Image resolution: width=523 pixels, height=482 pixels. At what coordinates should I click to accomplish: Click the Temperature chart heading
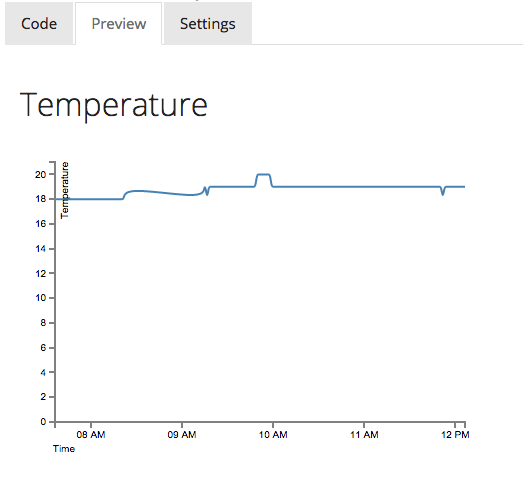point(114,105)
